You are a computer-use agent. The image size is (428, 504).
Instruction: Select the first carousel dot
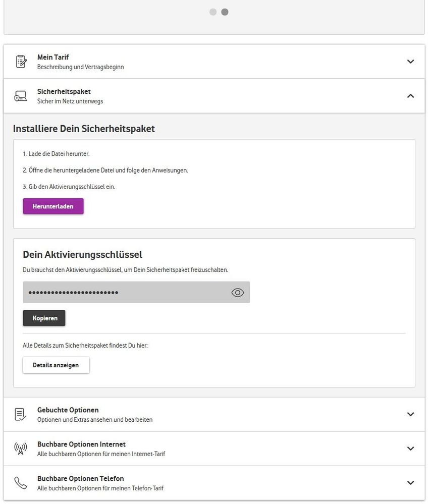(x=213, y=12)
